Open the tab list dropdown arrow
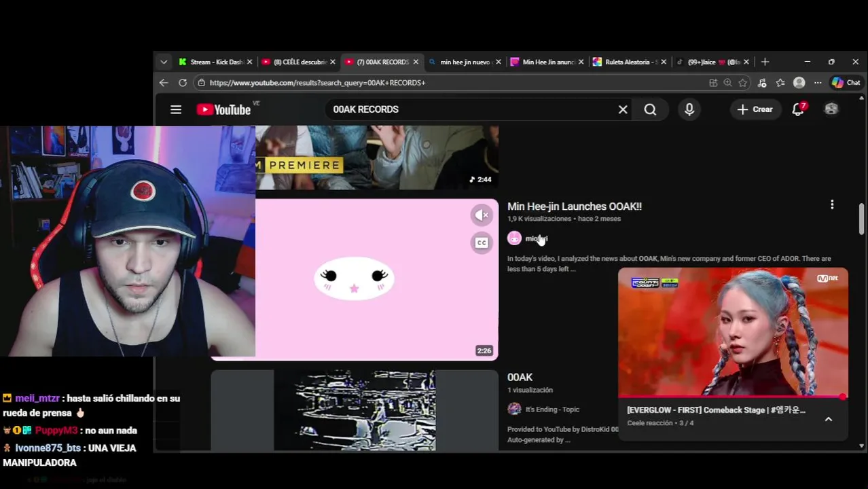 pos(164,62)
